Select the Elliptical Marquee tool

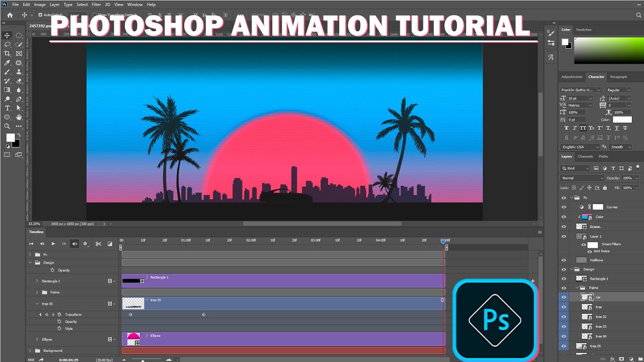[x=19, y=36]
